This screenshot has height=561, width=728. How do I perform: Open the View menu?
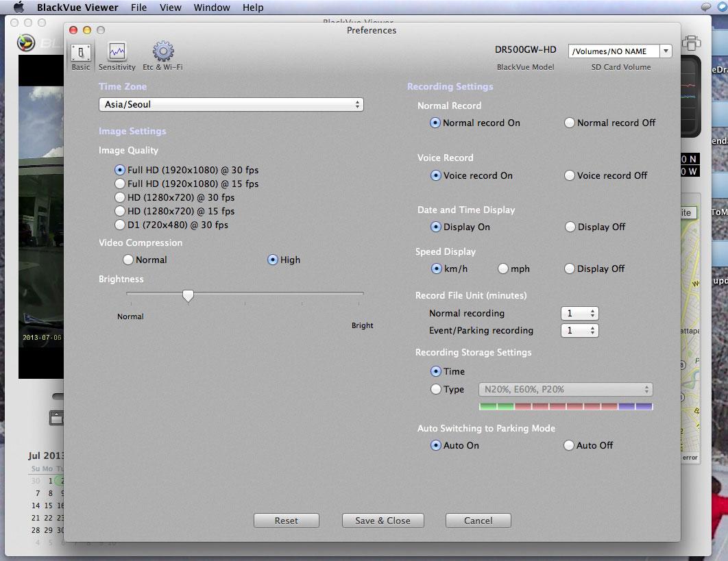171,8
